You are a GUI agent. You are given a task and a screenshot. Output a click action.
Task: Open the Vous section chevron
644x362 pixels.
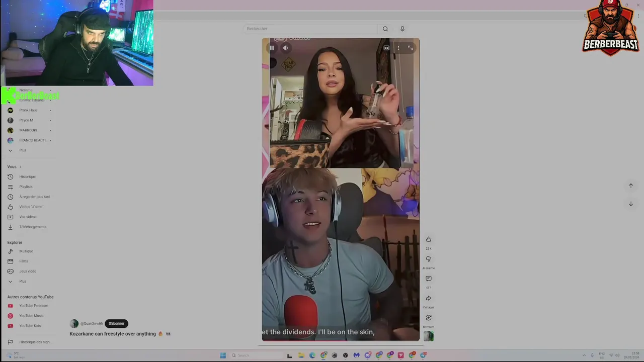tap(20, 166)
